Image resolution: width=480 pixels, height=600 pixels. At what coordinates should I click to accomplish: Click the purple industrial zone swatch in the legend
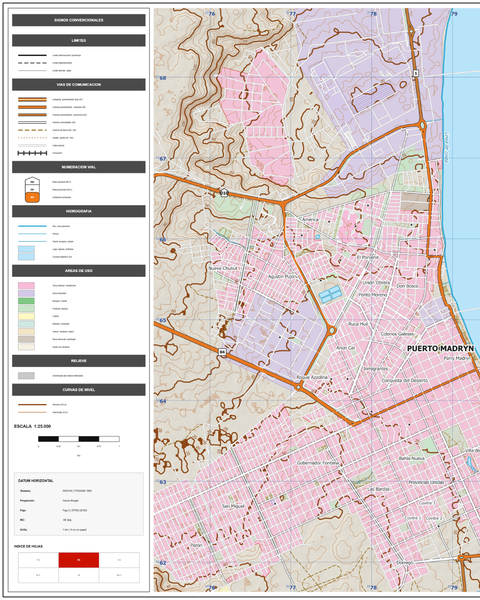26,293
